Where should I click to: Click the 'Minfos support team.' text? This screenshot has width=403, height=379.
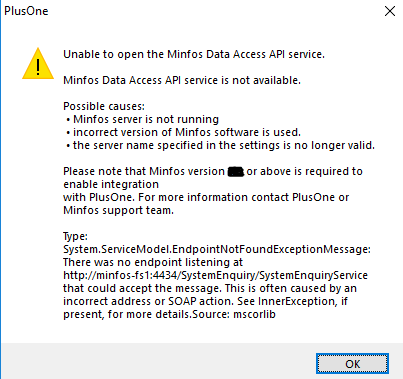pyautogui.click(x=118, y=210)
